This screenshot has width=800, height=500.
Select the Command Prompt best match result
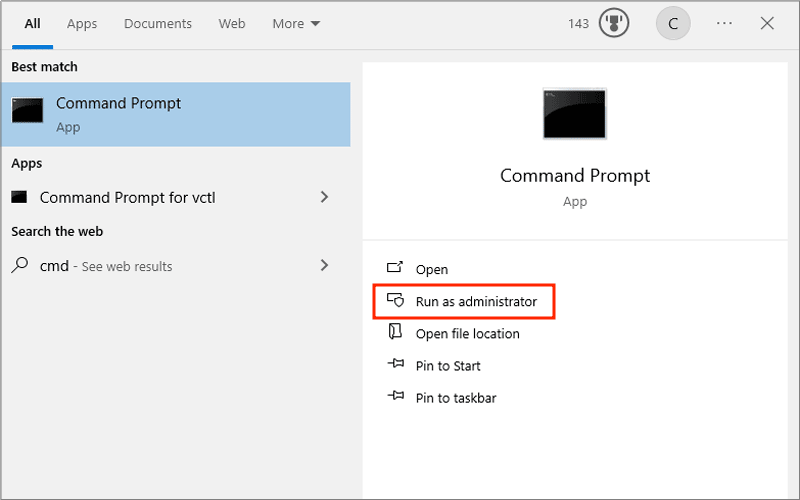point(176,114)
